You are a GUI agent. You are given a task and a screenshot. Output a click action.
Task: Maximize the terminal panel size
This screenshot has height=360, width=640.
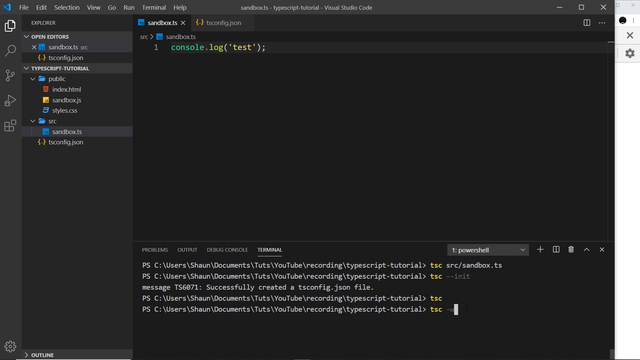tap(587, 249)
